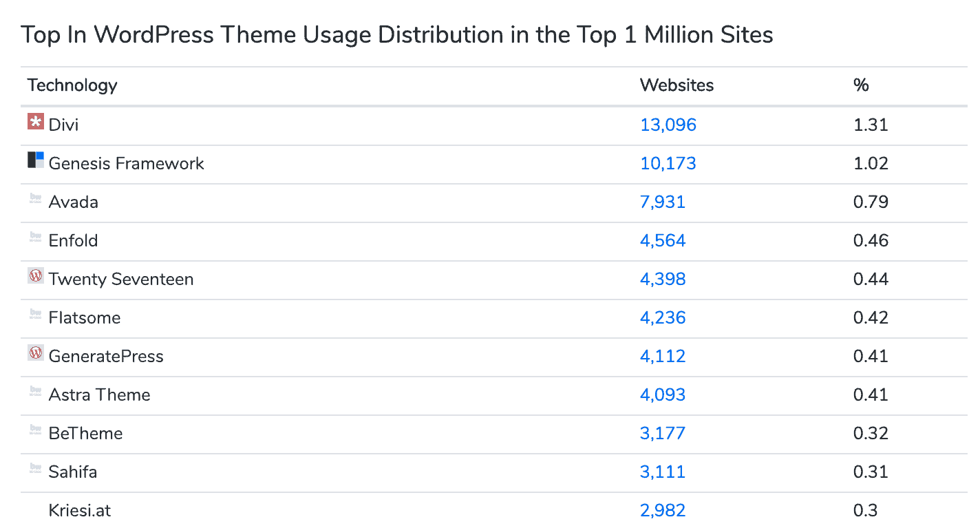Select the Sahifa technology name
The width and height of the screenshot is (980, 526).
click(x=73, y=472)
